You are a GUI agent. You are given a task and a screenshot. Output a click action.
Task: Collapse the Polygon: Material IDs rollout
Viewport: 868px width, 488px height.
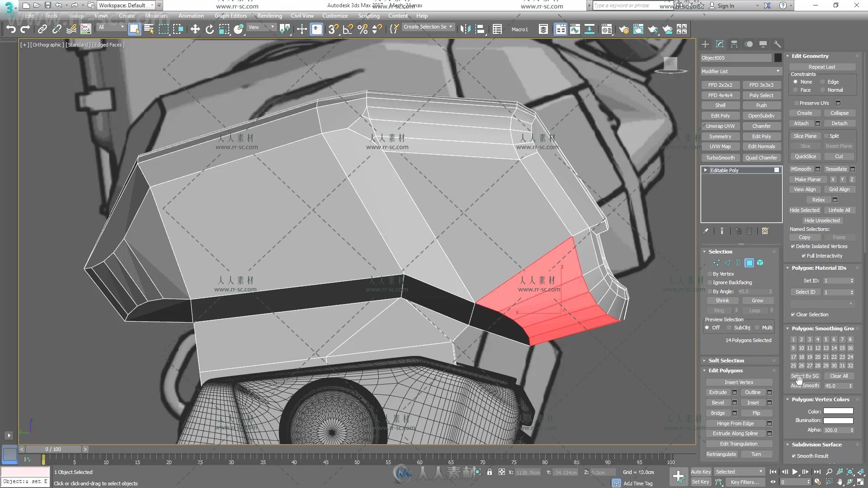[819, 268]
